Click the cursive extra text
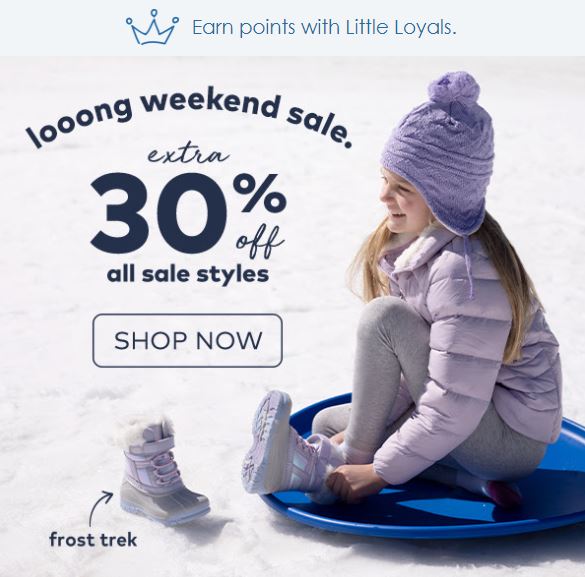This screenshot has height=577, width=585. (188, 156)
